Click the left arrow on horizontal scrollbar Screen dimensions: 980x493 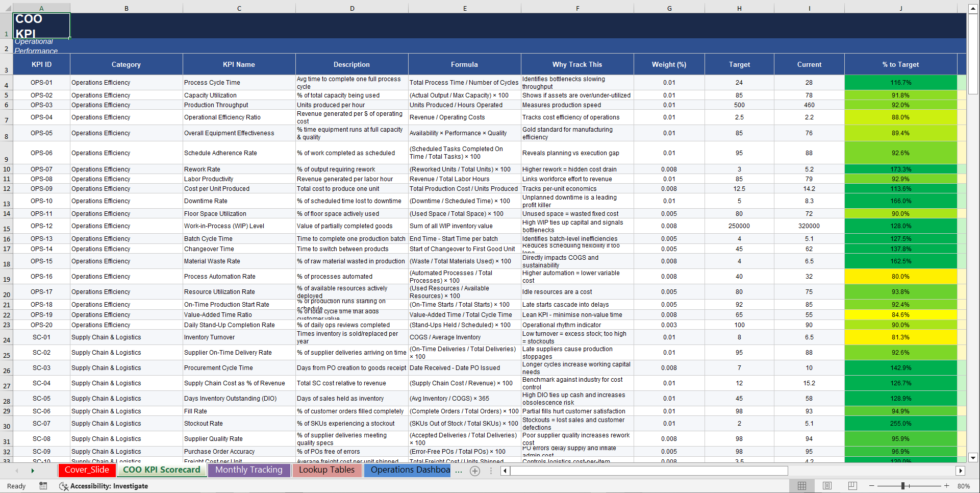coord(505,471)
